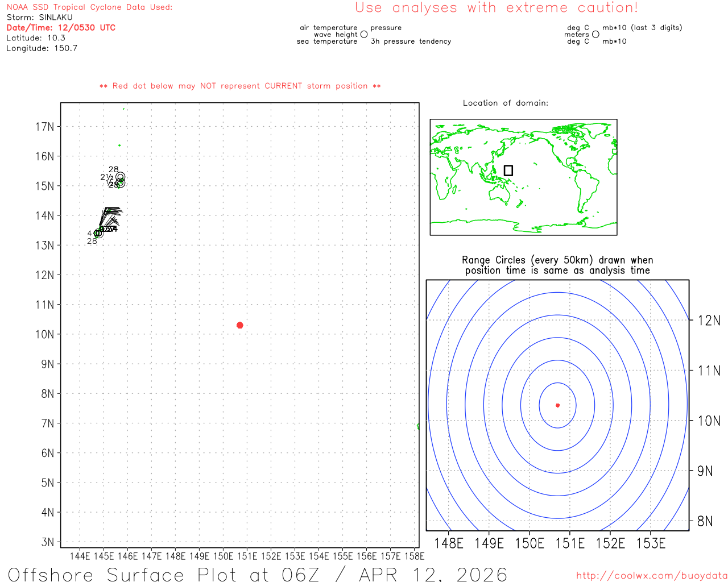Click the 12N label on range circles plot
The width and height of the screenshot is (728, 582).
point(709,321)
